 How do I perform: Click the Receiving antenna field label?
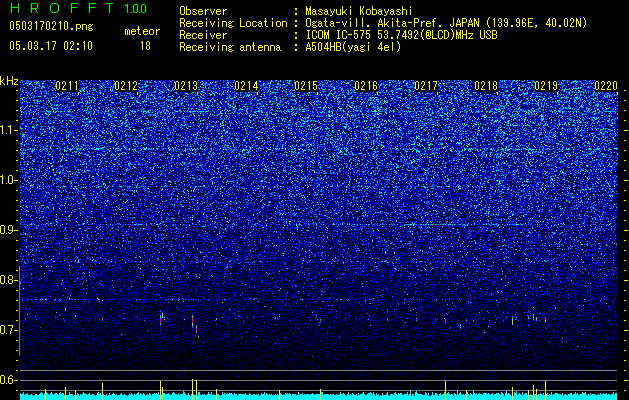(x=230, y=47)
